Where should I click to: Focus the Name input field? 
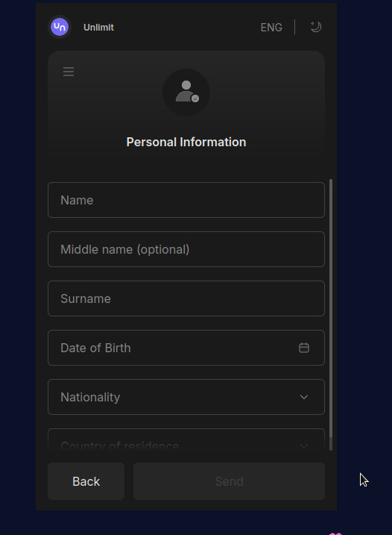(x=186, y=200)
